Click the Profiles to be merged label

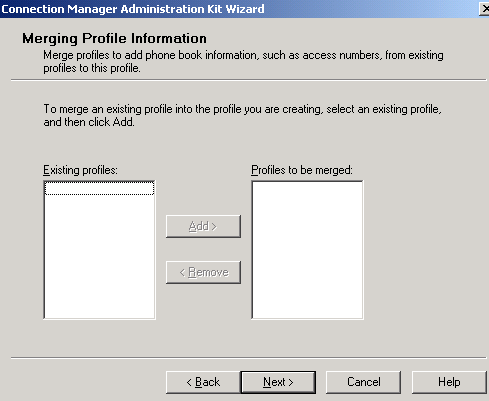pyautogui.click(x=302, y=170)
